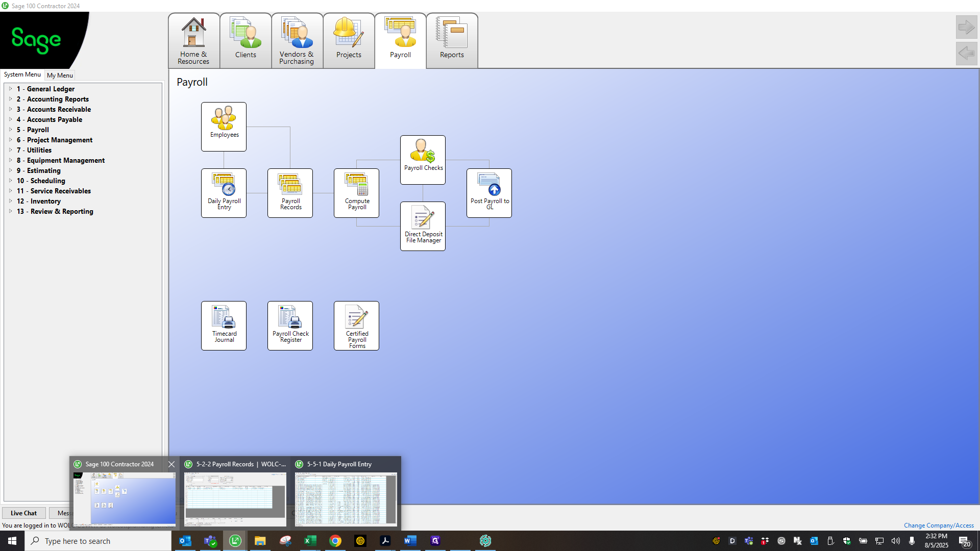Screen dimensions: 980x551
Task: Expand 1 - General Ledger
Action: [x=10, y=89]
